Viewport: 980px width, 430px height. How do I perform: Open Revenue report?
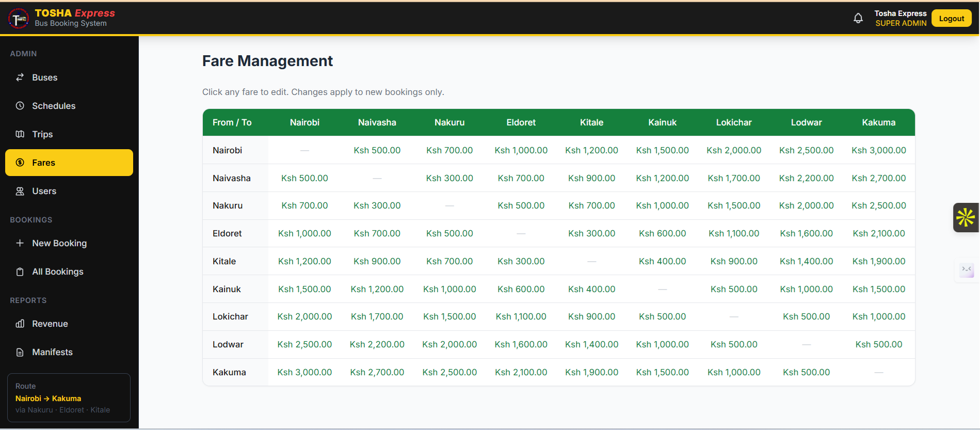click(x=69, y=324)
